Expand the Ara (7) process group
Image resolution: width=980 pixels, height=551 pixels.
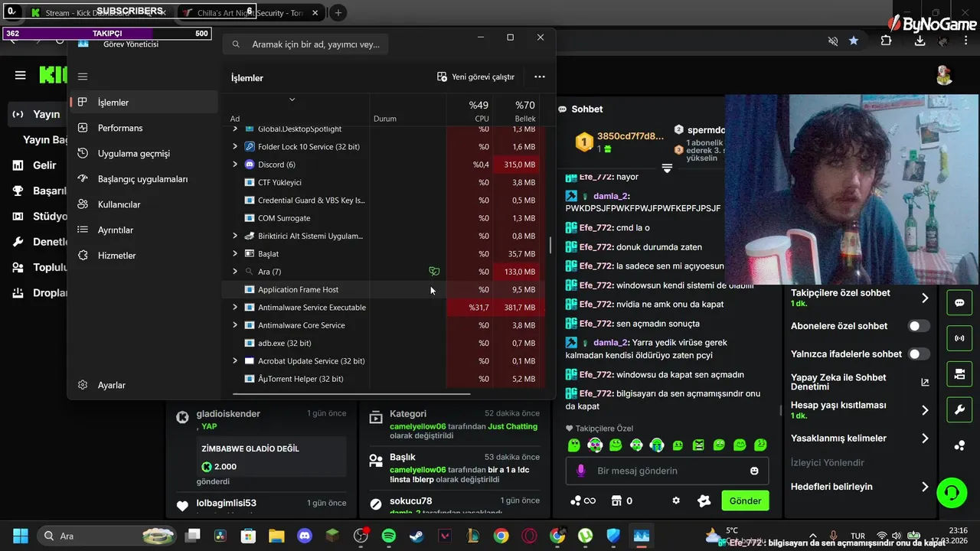click(x=235, y=272)
